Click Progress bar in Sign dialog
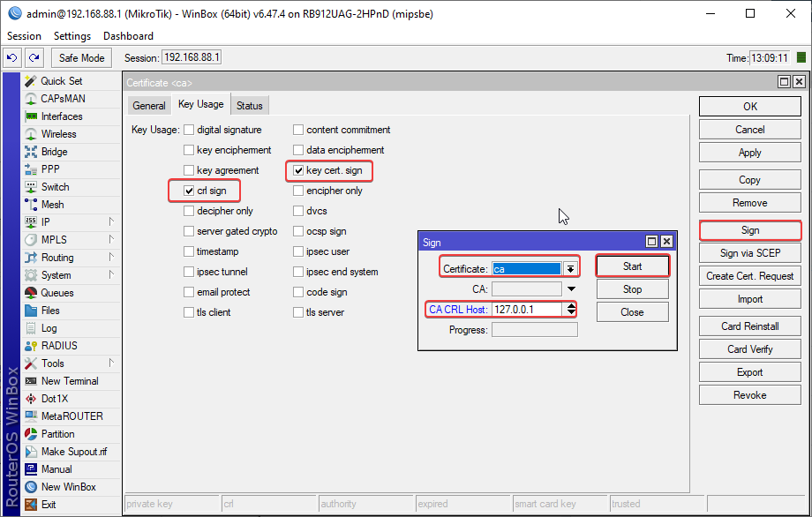The width and height of the screenshot is (812, 517). point(535,330)
